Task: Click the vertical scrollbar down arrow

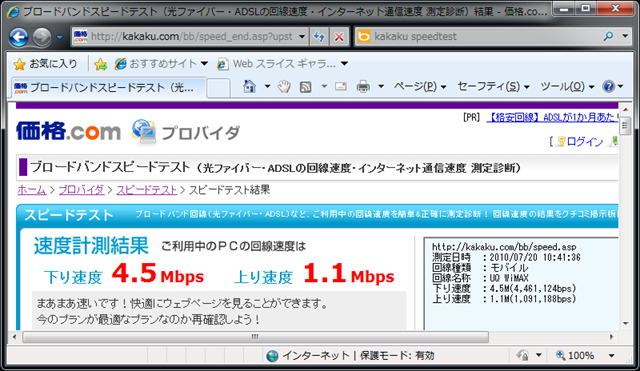Action: coord(625,323)
